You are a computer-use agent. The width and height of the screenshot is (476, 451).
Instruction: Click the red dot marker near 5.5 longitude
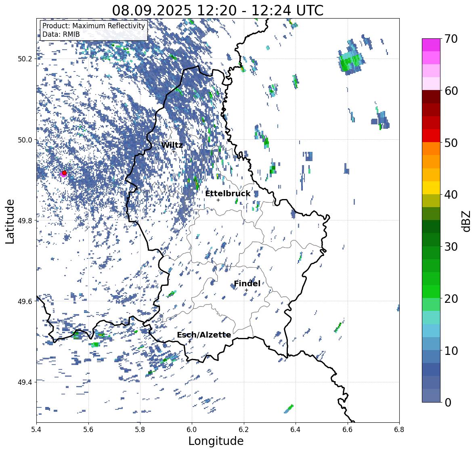pyautogui.click(x=64, y=173)
